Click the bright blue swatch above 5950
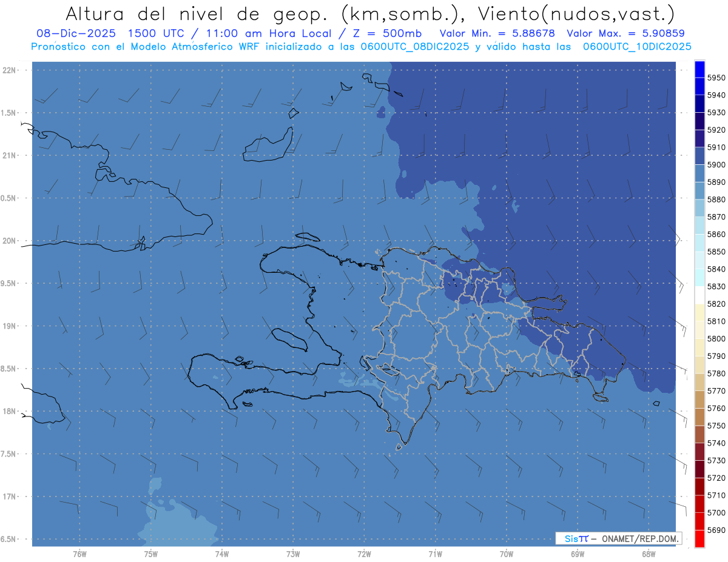Image resolution: width=728 pixels, height=562 pixels. tap(699, 69)
